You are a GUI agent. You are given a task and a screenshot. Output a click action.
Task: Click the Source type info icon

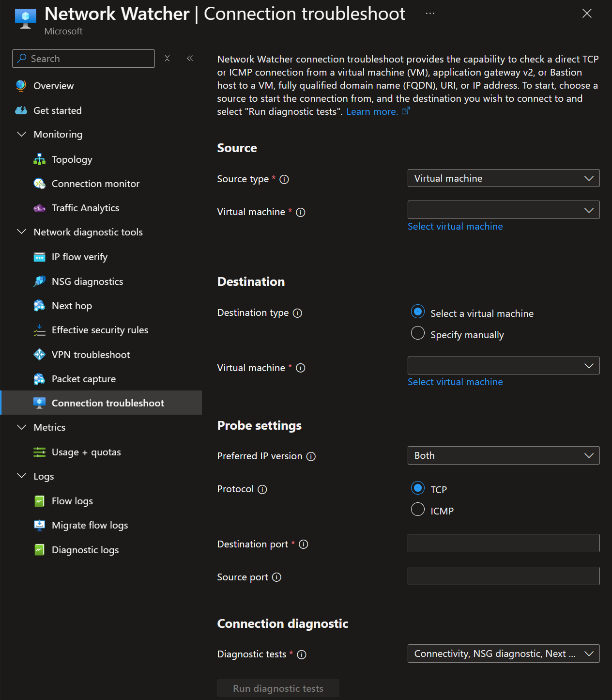284,179
